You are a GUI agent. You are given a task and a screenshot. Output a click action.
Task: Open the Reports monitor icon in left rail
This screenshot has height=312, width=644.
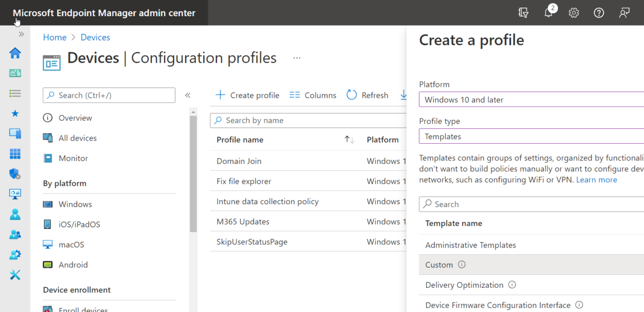tap(15, 194)
